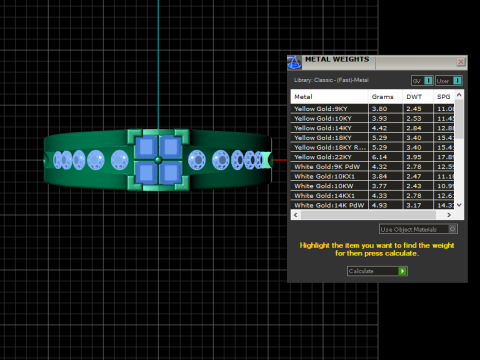Click the 2.45 DWT value
The image size is (480, 360).
tap(414, 109)
